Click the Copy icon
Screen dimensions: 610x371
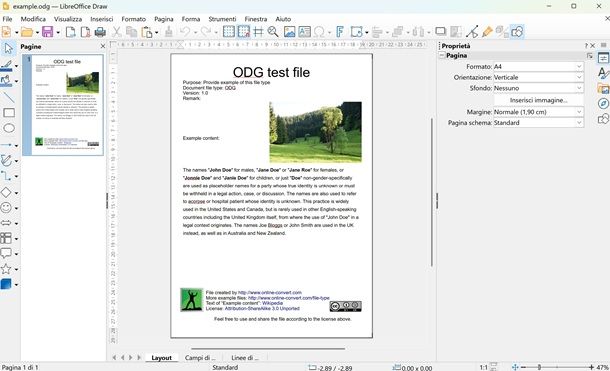click(x=131, y=32)
